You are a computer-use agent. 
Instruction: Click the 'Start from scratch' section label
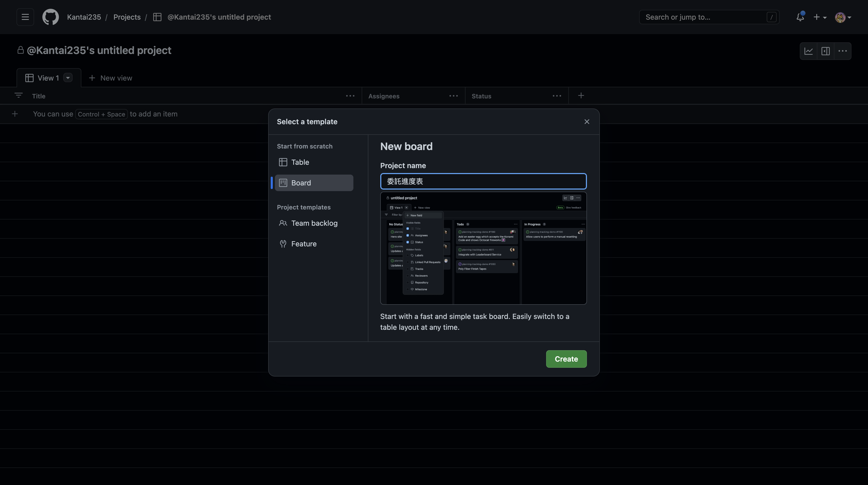click(305, 146)
